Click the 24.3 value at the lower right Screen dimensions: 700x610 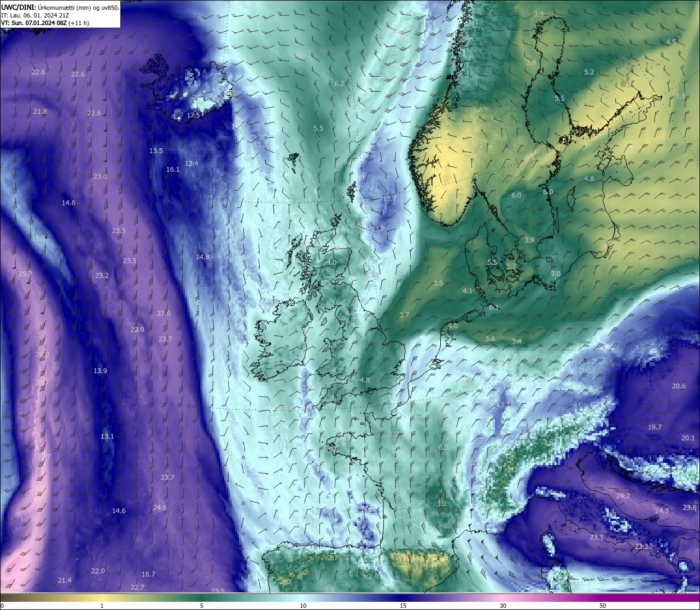click(662, 510)
